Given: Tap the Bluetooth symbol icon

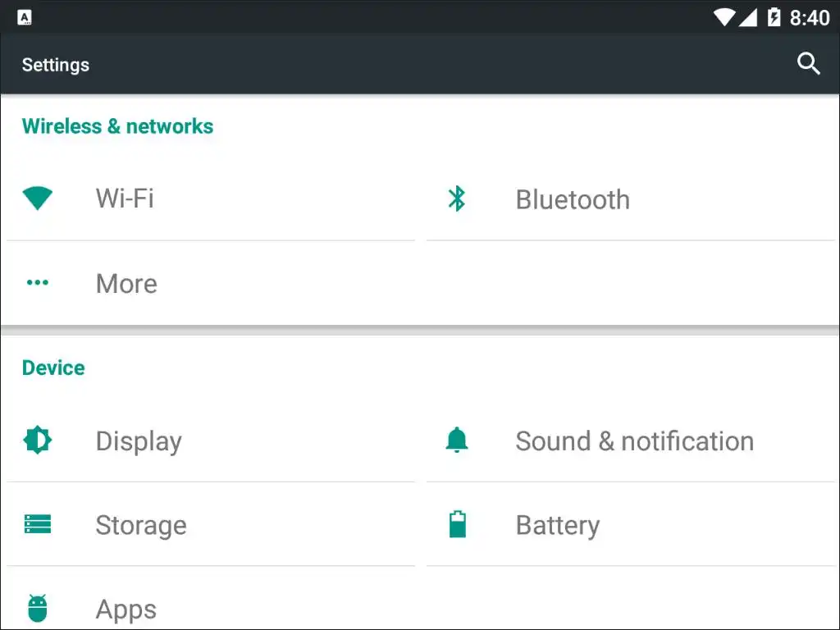Looking at the screenshot, I should (x=457, y=199).
